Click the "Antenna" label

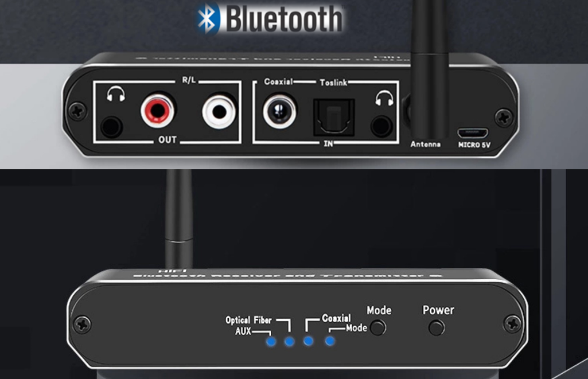[x=425, y=144]
